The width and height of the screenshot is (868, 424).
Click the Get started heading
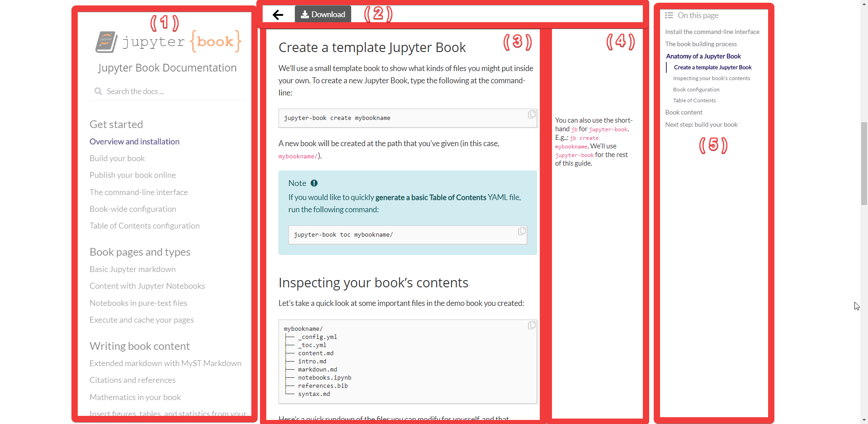[x=116, y=124]
